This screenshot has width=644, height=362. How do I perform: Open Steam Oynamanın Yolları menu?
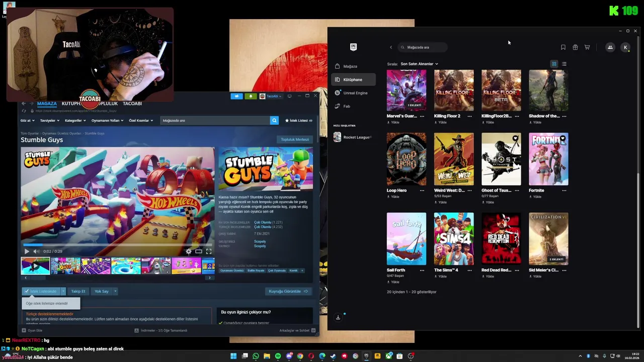point(108,121)
